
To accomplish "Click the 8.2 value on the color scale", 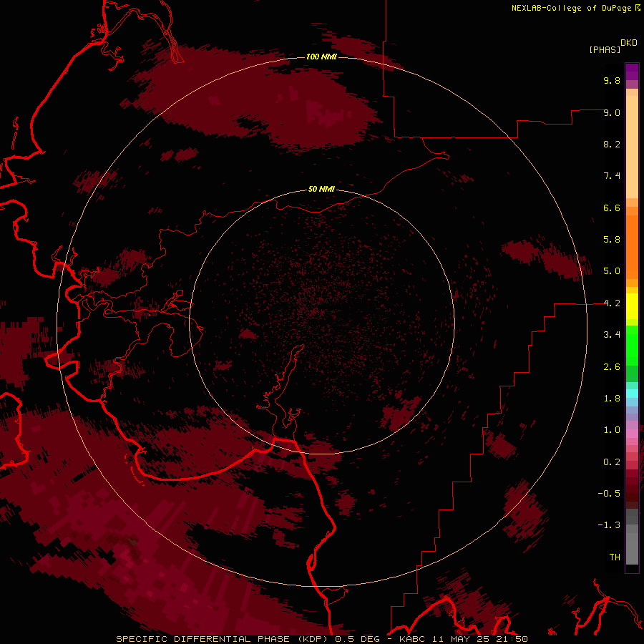I will click(x=612, y=145).
